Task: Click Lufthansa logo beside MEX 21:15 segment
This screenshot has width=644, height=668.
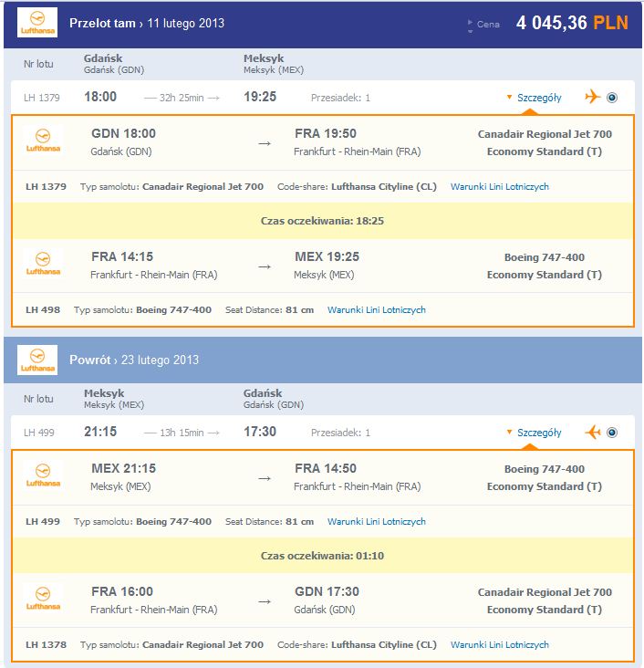Action: point(43,475)
